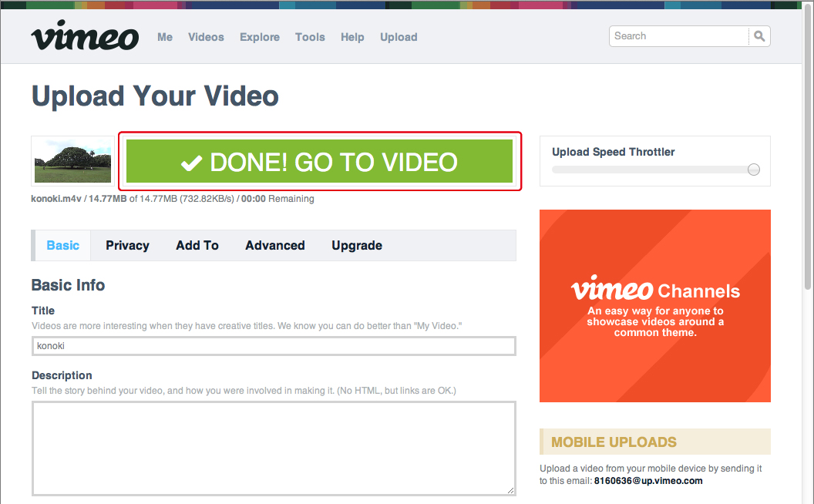Open the Advanced tab
Image resolution: width=814 pixels, height=504 pixels.
[275, 246]
